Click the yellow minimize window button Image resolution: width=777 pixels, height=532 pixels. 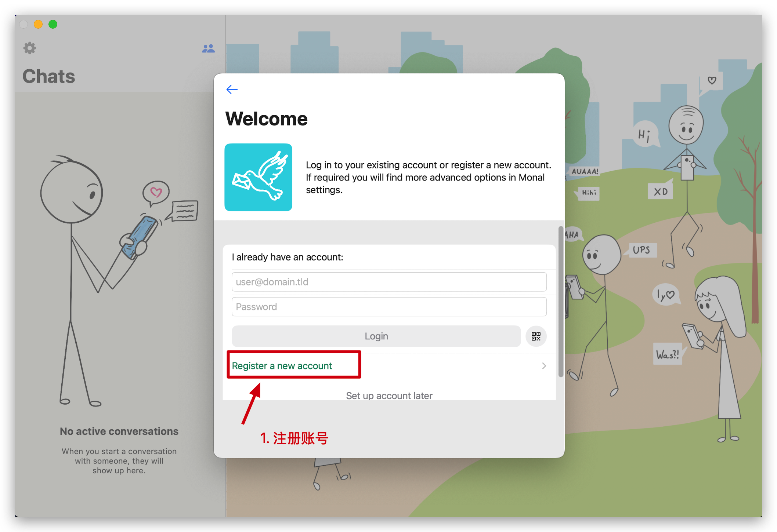pos(38,24)
